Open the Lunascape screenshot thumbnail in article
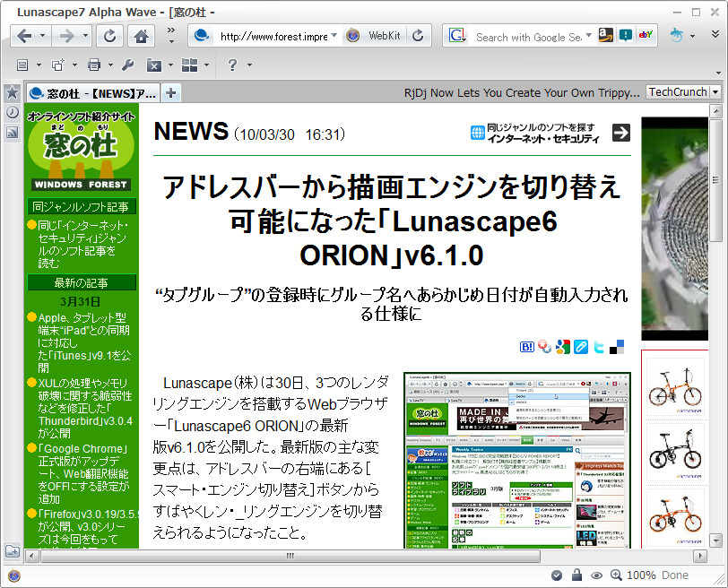 point(517,461)
